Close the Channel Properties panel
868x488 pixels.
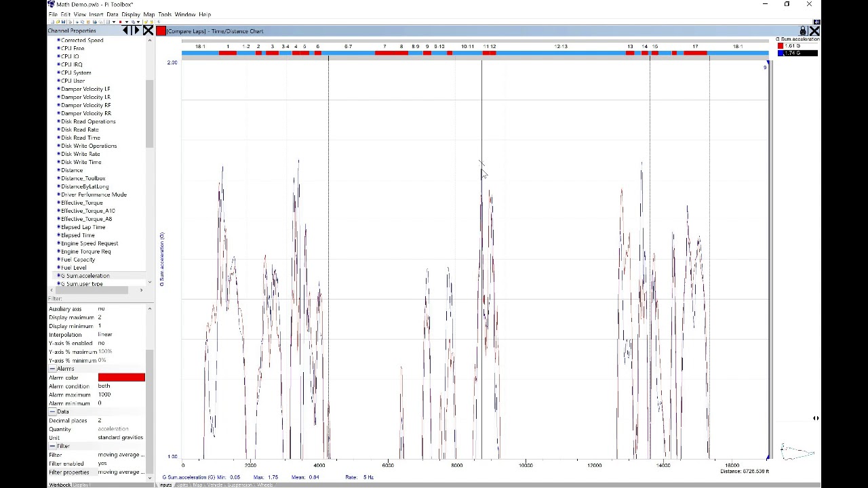click(x=148, y=30)
